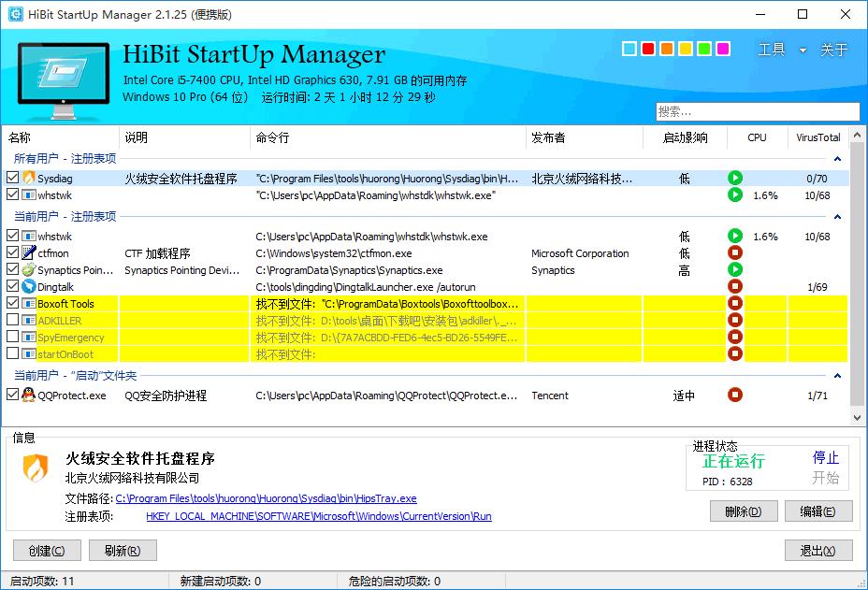Image resolution: width=868 pixels, height=590 pixels.
Task: Sort by 发布者 column header
Action: click(584, 137)
